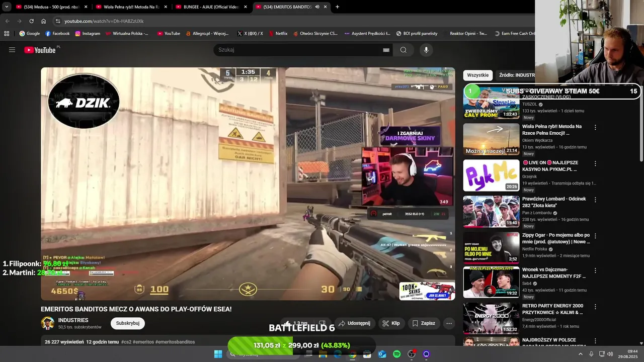Open PykMc live video thumbnail
The image size is (644, 362).
click(x=491, y=175)
